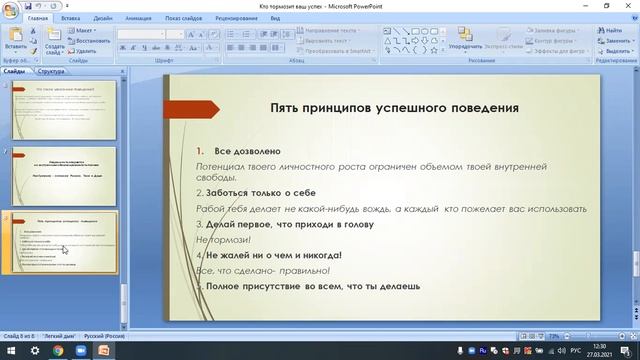Open Упорядочить arrange objects menu
Screen dimensions: 640x360
click(465, 40)
